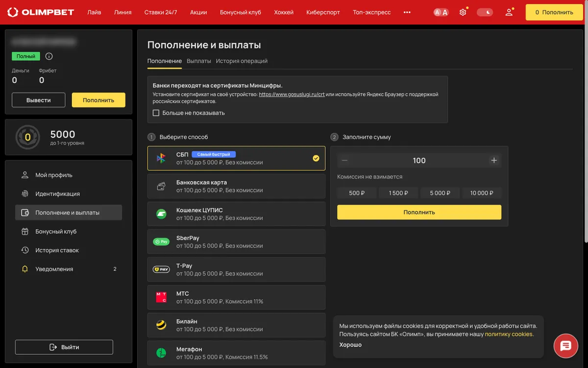Open Идентификация fingerprint icon

coord(25,194)
